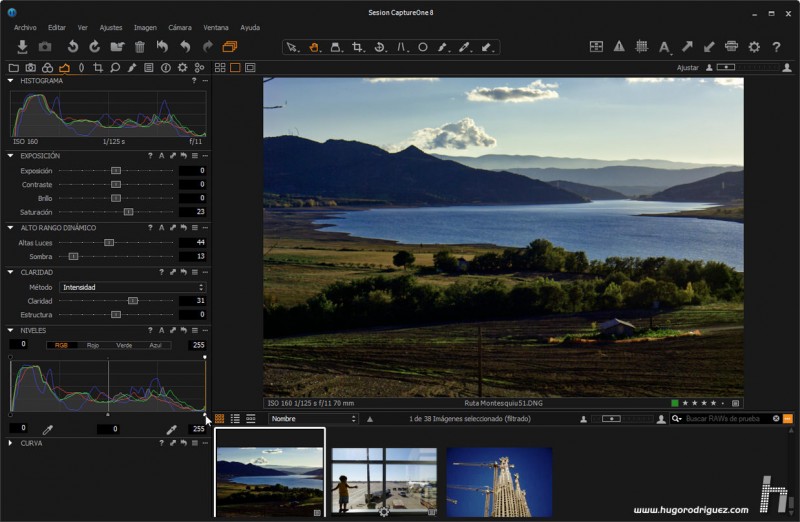
Task: Switch browser to list view
Action: point(235,419)
